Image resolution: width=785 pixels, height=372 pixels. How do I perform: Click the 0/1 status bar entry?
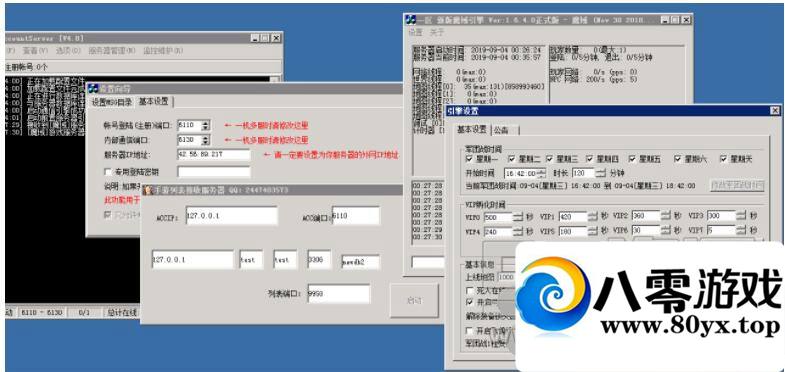(x=84, y=312)
